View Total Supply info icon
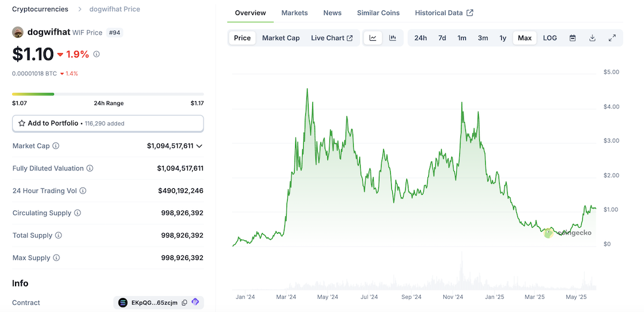The image size is (644, 312). coord(58,235)
